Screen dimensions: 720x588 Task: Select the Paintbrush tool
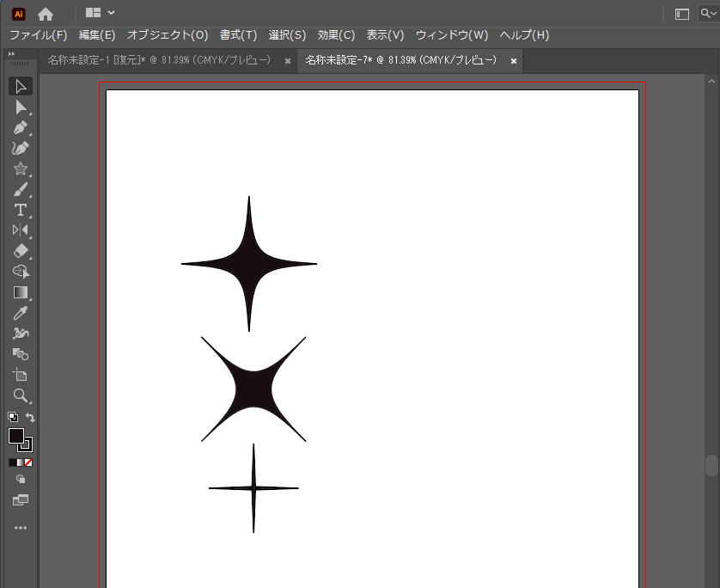pyautogui.click(x=19, y=189)
